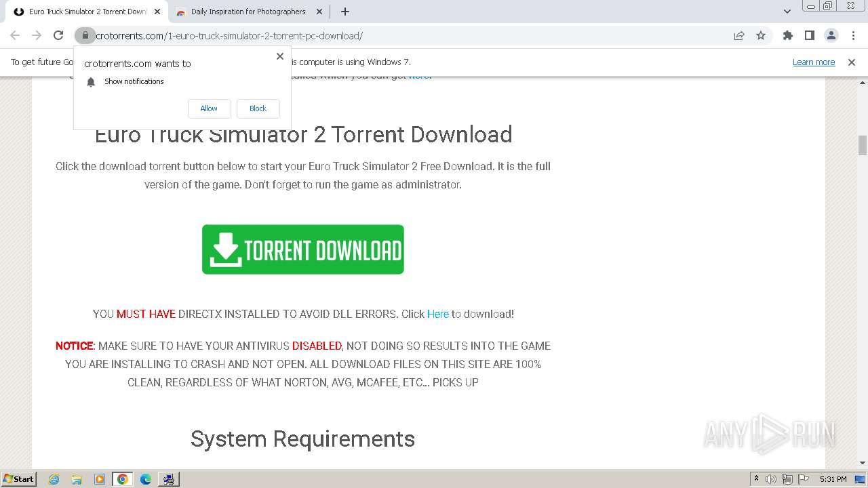Click the volume speaker tray icon
This screenshot has height=488, width=868.
pyautogui.click(x=771, y=479)
